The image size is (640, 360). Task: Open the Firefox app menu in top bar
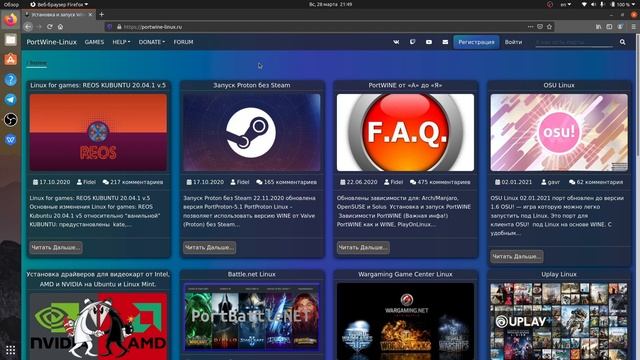[x=59, y=4]
